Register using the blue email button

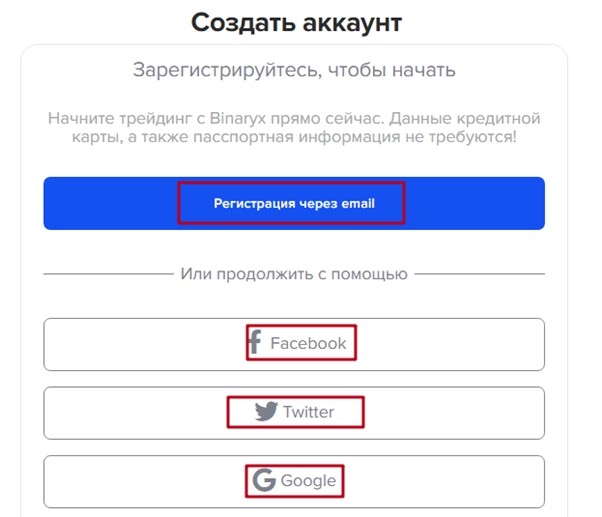pyautogui.click(x=294, y=203)
